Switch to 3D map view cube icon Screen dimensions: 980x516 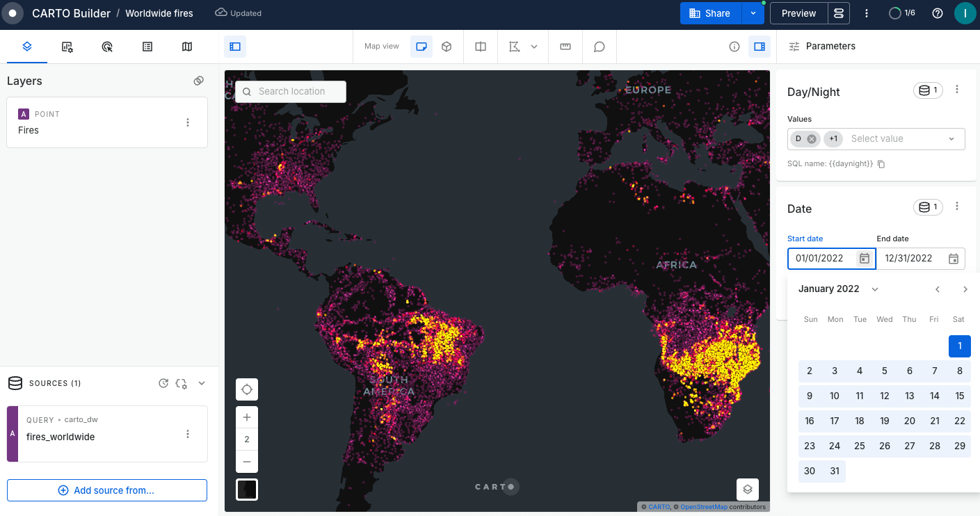[x=447, y=47]
